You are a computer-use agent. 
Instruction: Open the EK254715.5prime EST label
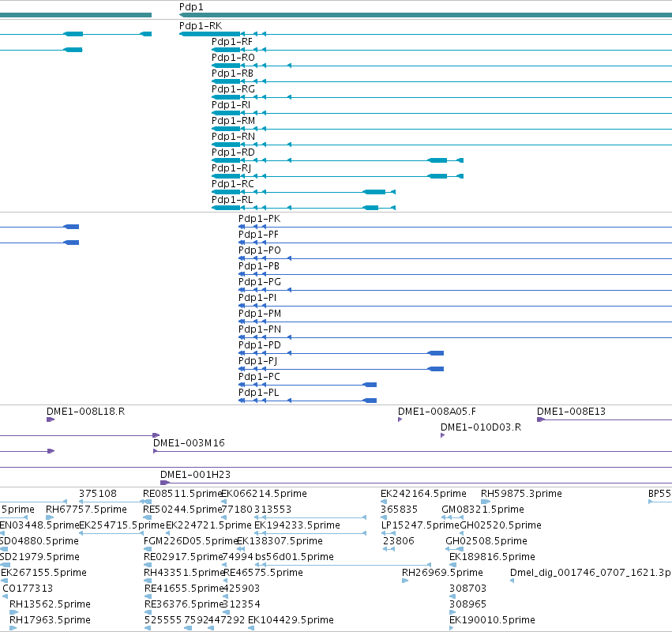point(122,525)
